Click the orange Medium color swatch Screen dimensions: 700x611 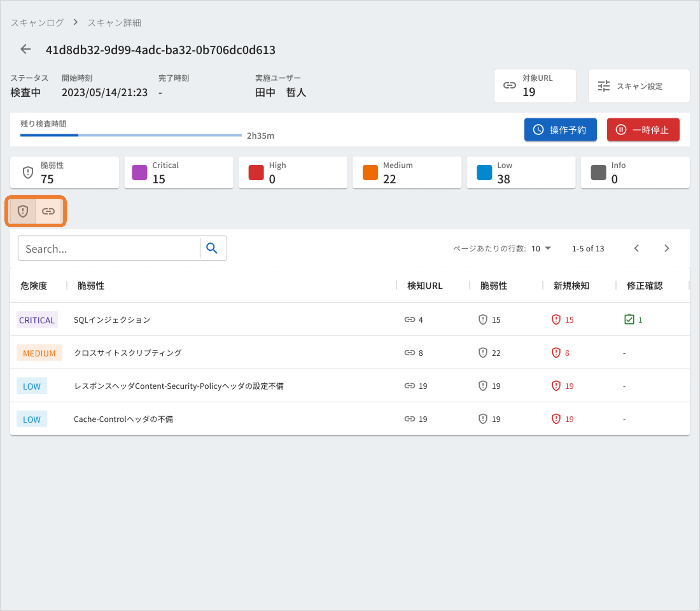370,173
